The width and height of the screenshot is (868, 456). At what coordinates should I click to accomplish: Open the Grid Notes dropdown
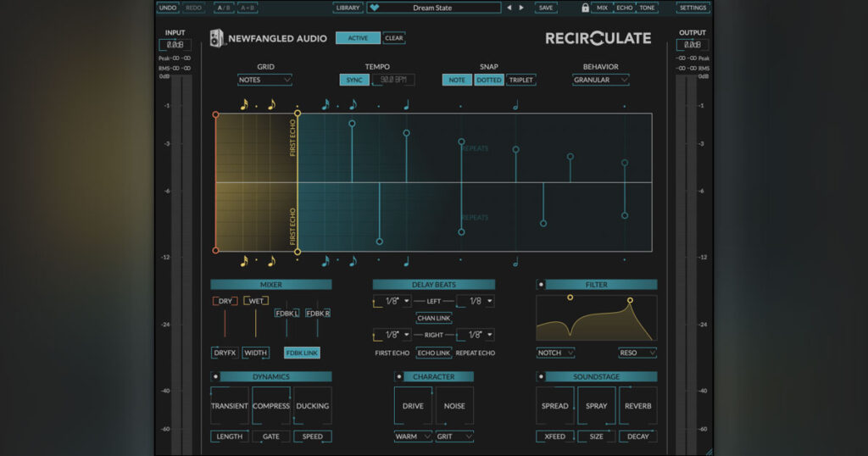264,80
